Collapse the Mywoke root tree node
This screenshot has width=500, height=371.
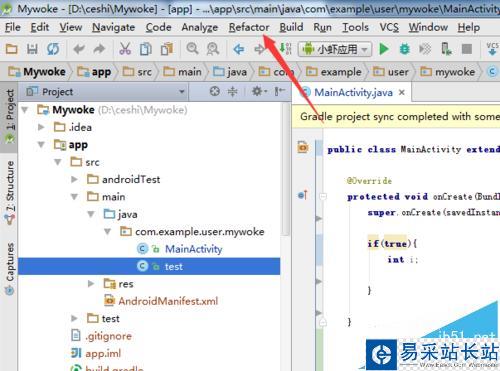coord(25,110)
